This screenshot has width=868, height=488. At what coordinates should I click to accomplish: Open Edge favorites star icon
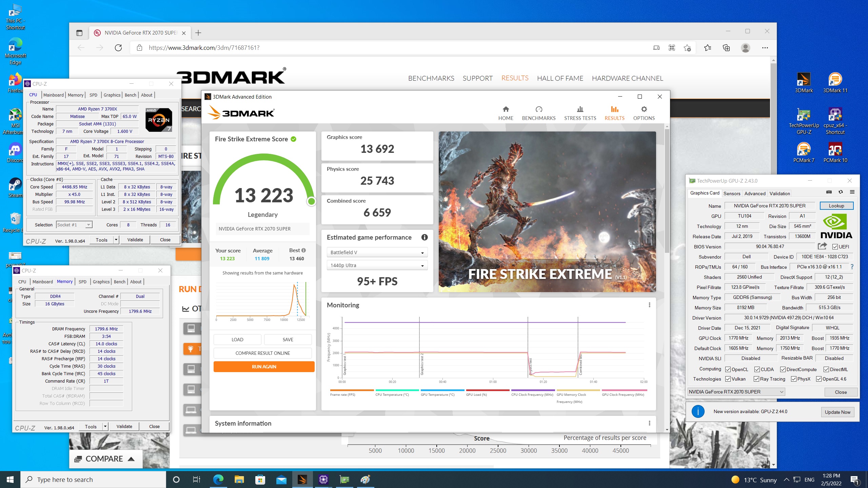pyautogui.click(x=707, y=48)
